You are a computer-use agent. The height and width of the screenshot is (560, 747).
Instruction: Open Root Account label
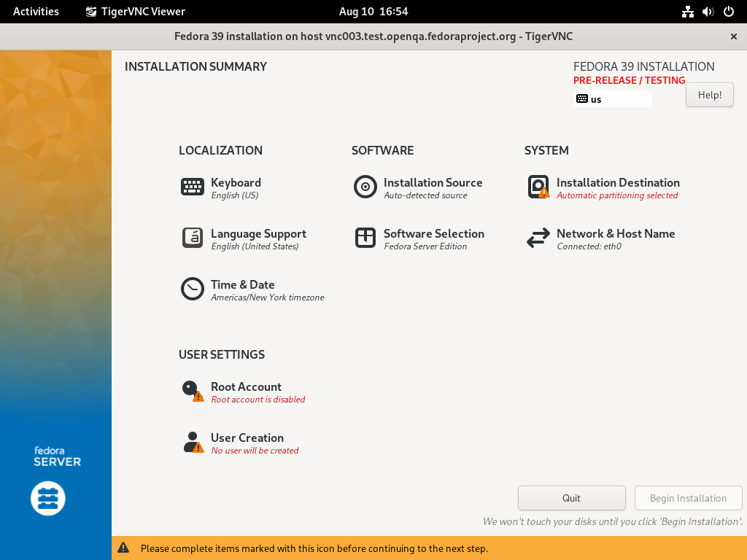coord(247,387)
